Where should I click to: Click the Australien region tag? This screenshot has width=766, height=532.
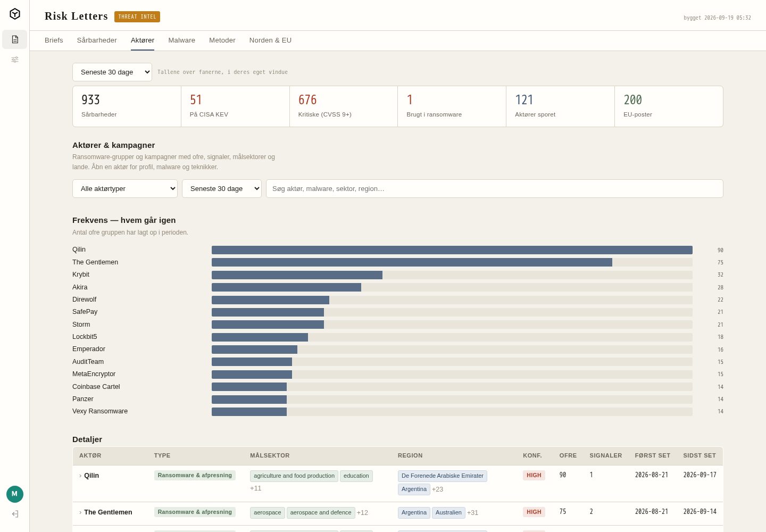[448, 513]
